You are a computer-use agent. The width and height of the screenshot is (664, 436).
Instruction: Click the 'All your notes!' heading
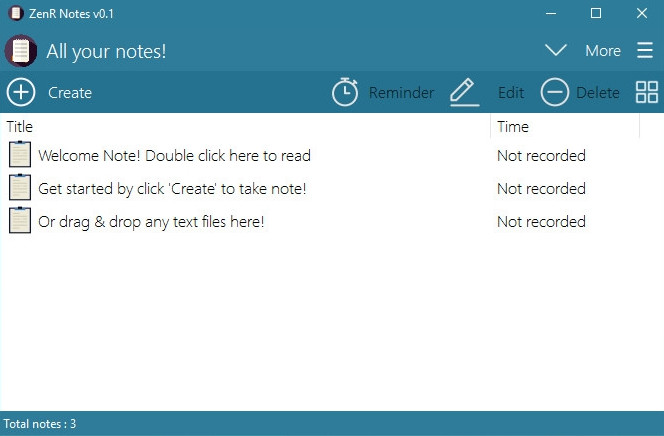[x=106, y=52]
